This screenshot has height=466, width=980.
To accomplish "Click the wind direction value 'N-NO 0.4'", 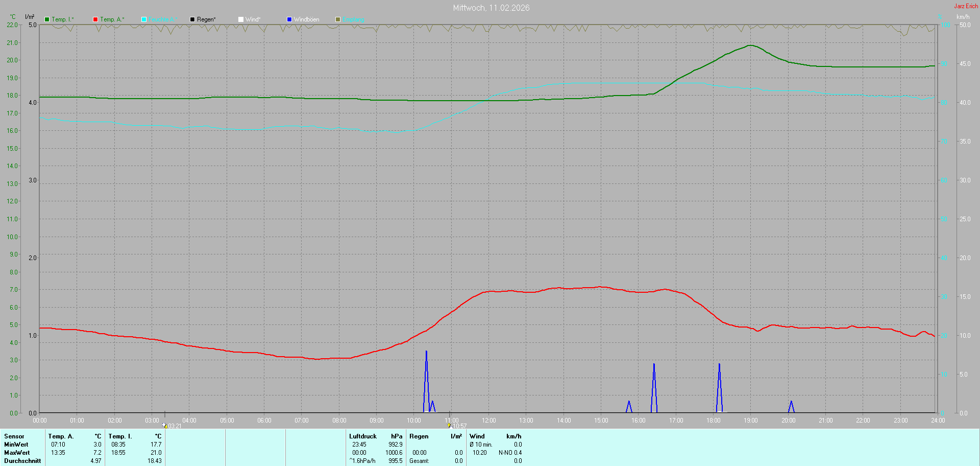I will 510,453.
